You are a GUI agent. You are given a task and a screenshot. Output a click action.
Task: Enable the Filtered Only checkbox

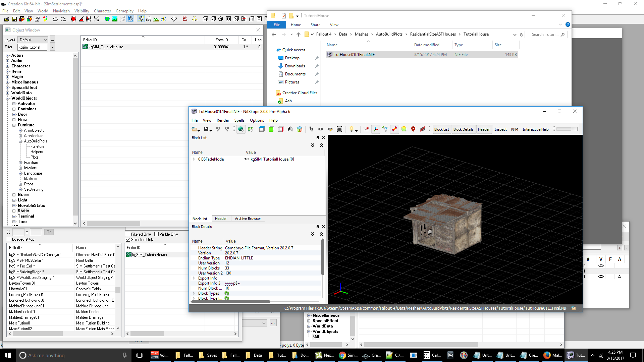(x=128, y=234)
